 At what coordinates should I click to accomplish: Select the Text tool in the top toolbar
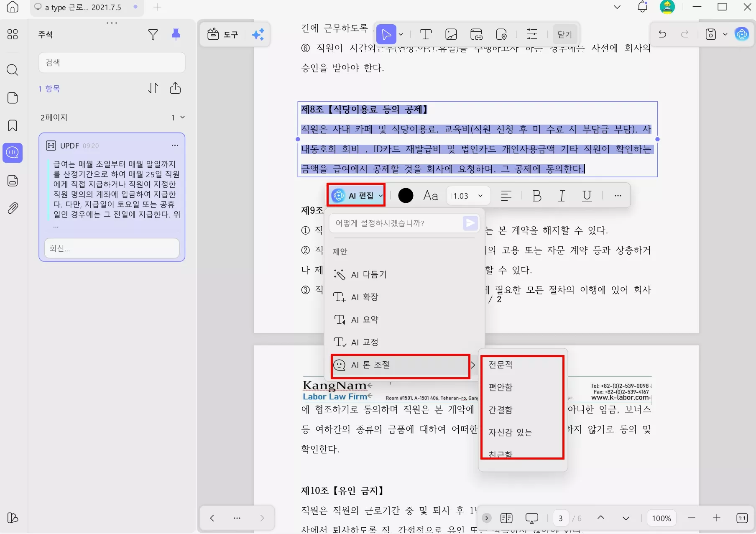coord(425,34)
